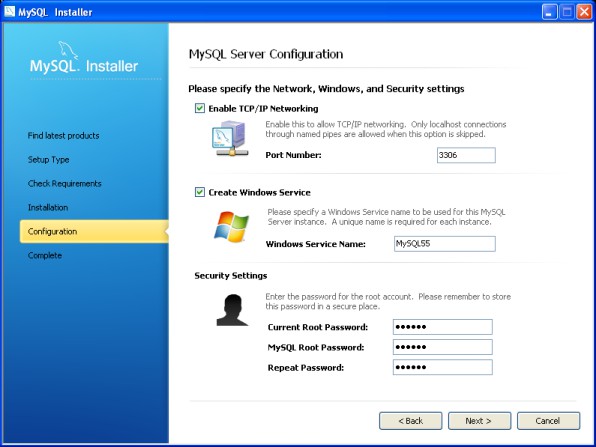Click the 'Enable this to allow TCP/IP' description
Screen dimensions: 596x447
386,129
